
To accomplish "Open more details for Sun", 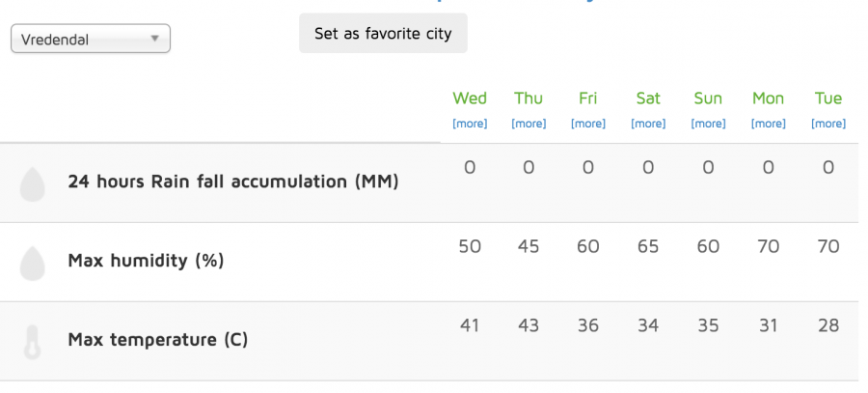I will (708, 123).
